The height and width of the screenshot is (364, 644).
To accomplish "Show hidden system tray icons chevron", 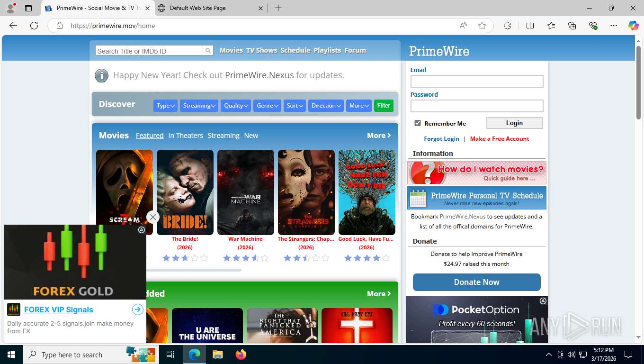I will click(x=549, y=355).
